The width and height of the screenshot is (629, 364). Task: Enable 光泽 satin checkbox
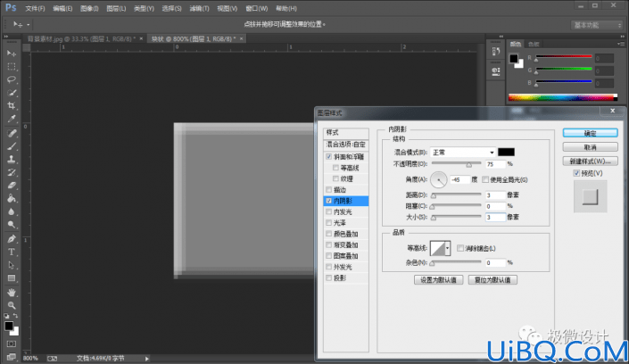[329, 223]
